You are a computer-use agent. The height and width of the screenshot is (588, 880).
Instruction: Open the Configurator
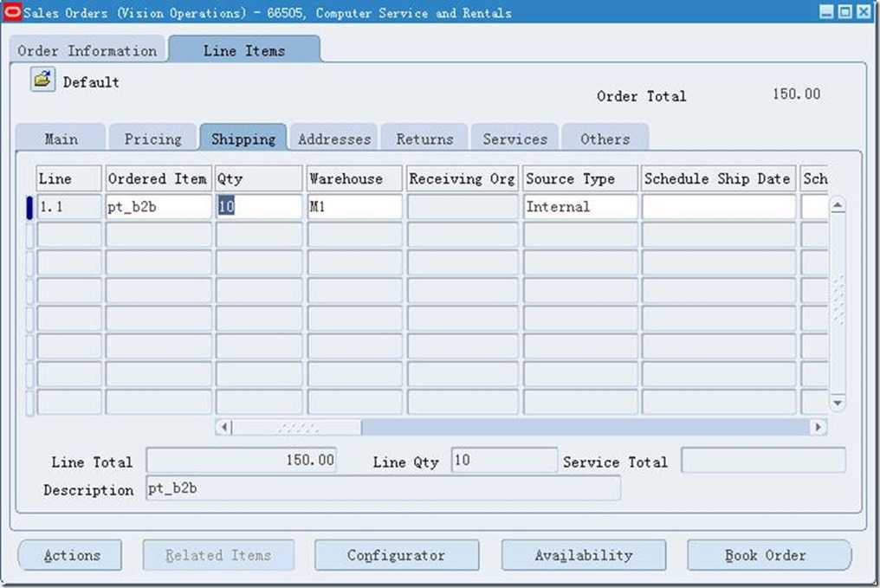(x=396, y=555)
